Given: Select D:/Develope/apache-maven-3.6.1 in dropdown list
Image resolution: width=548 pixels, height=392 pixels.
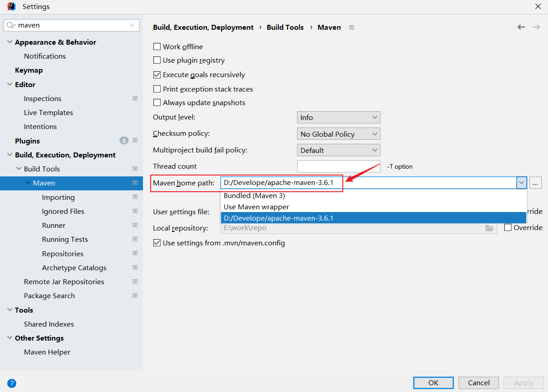Looking at the screenshot, I should (x=373, y=218).
